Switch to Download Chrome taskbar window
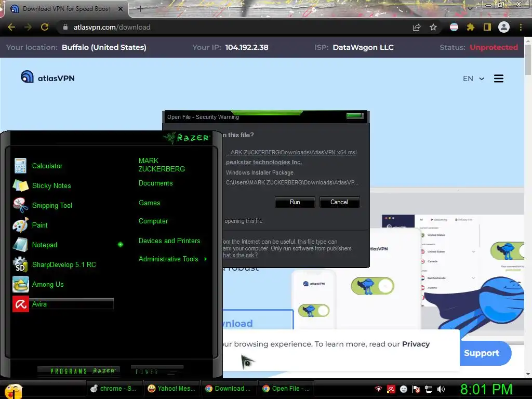The height and width of the screenshot is (399, 532). [229, 389]
